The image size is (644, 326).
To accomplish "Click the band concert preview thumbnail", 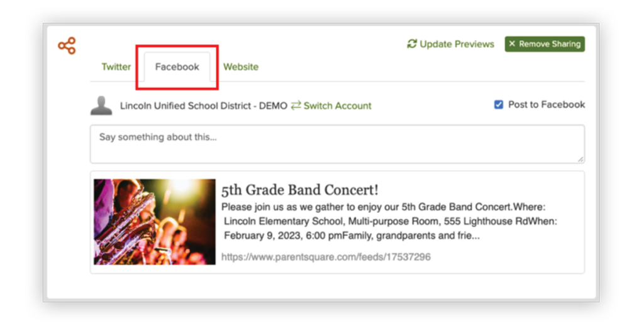I will 155,222.
